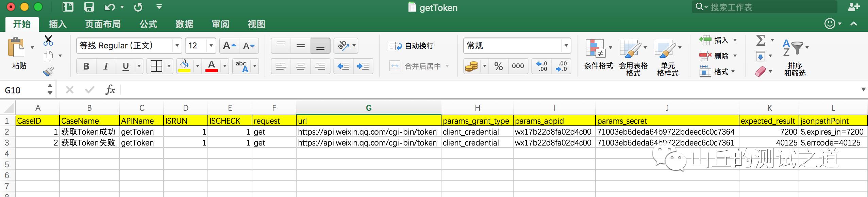Open the font size dropdown arrow
This screenshot has width=868, height=197.
coord(211,46)
